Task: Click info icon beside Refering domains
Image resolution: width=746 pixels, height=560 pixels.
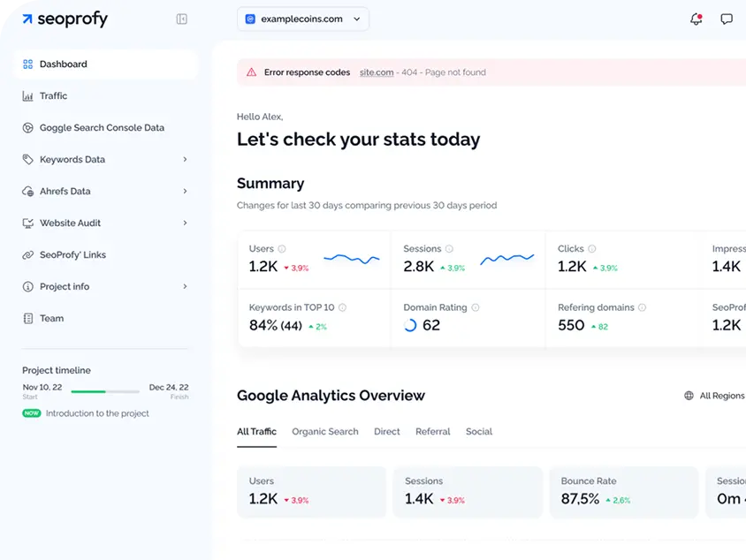Action: pos(642,307)
